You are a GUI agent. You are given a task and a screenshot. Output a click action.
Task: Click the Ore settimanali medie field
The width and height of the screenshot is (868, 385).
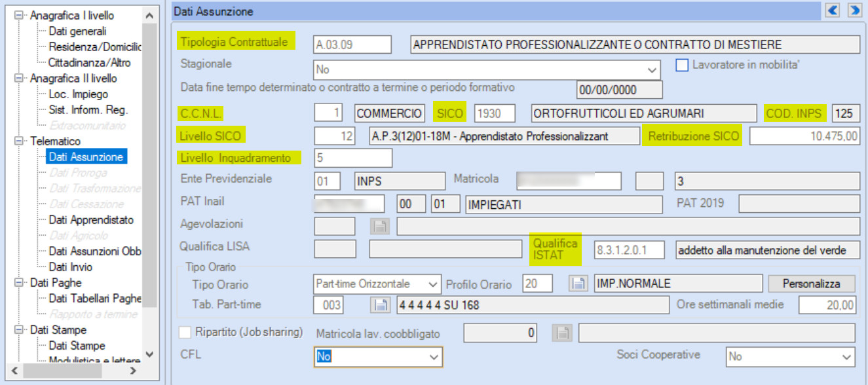[829, 304]
